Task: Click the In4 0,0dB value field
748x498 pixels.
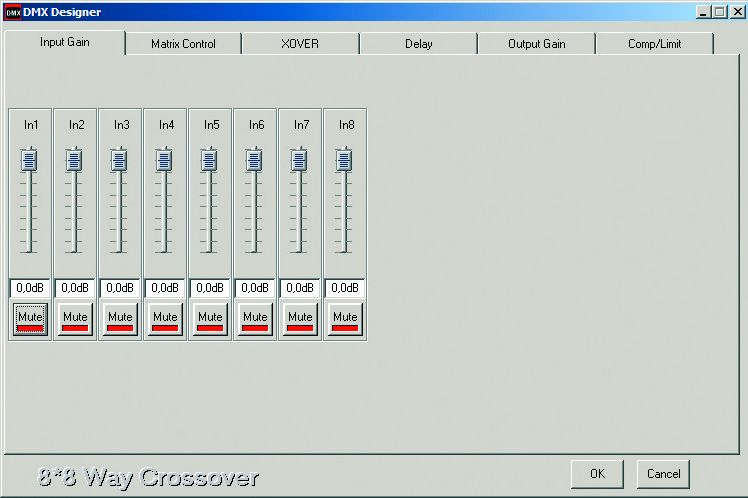Action: tap(165, 288)
